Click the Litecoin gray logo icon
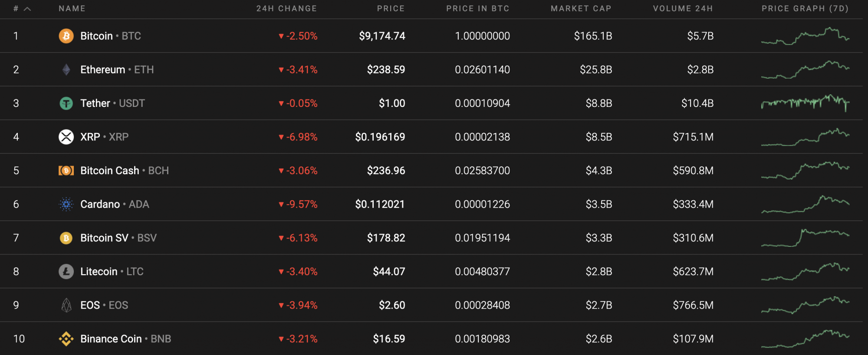The height and width of the screenshot is (355, 868). [66, 272]
